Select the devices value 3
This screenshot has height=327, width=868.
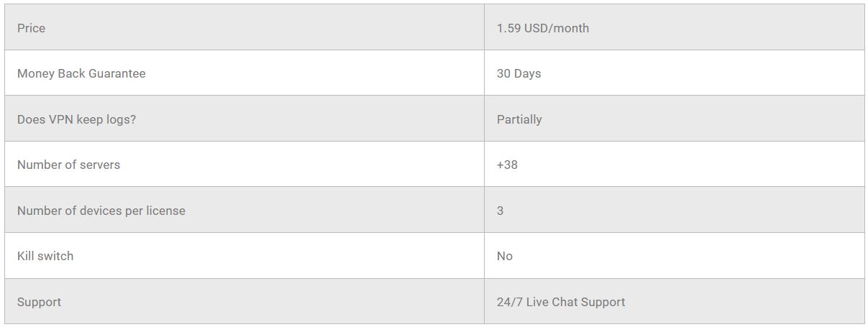500,211
